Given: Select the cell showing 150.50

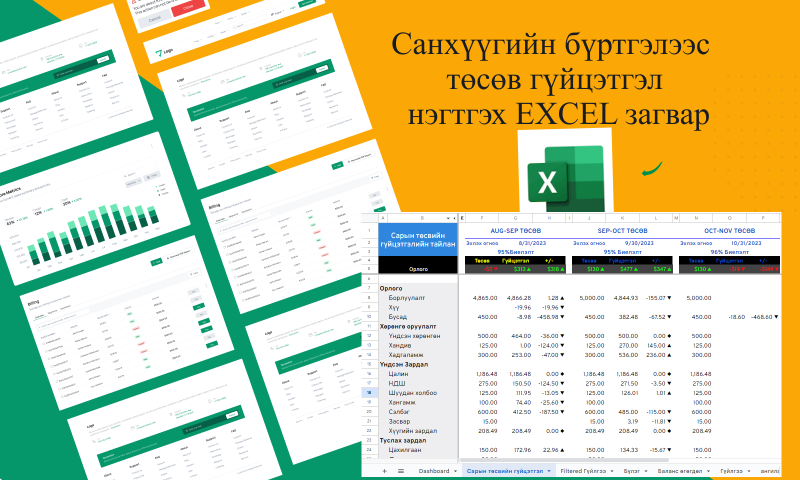Looking at the screenshot, I should coord(521,384).
